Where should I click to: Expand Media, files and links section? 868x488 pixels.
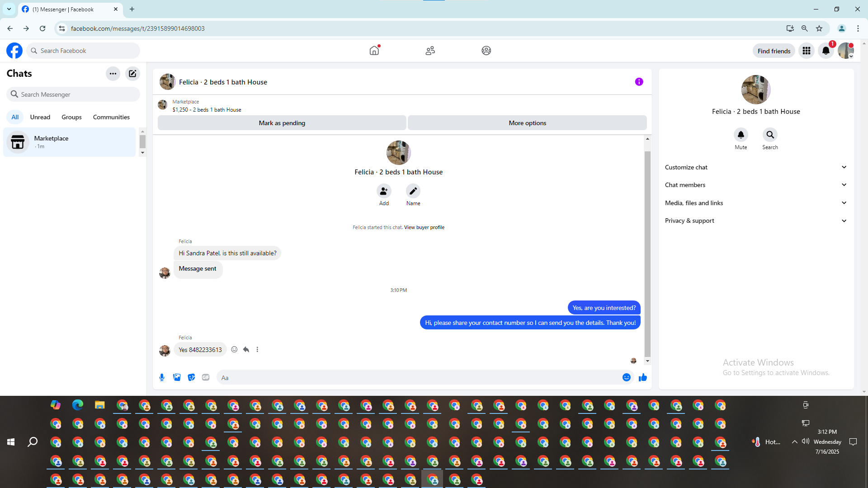(756, 203)
